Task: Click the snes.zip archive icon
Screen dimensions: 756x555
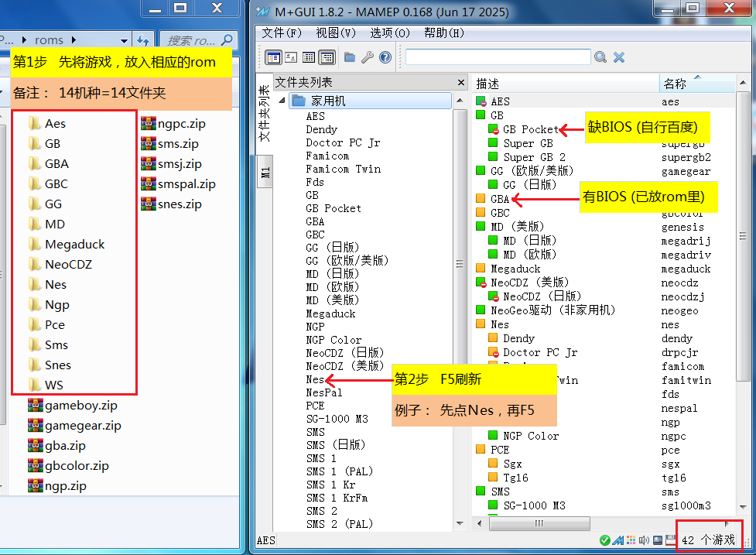Action: click(x=149, y=204)
